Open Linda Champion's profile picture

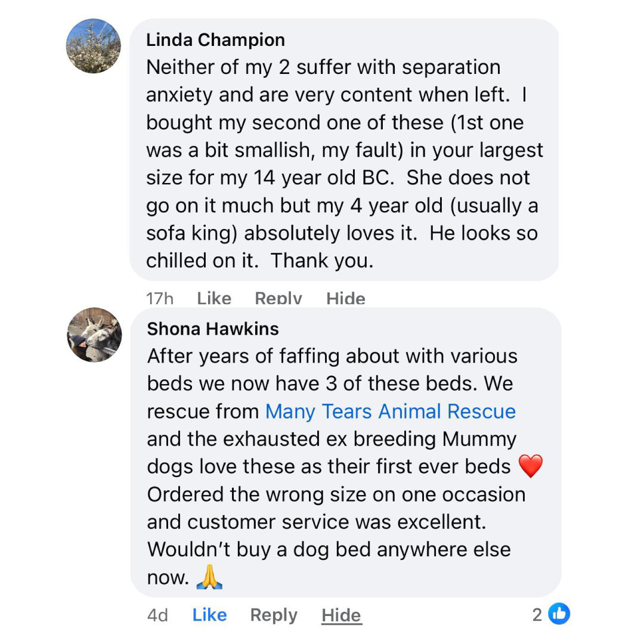(x=94, y=46)
